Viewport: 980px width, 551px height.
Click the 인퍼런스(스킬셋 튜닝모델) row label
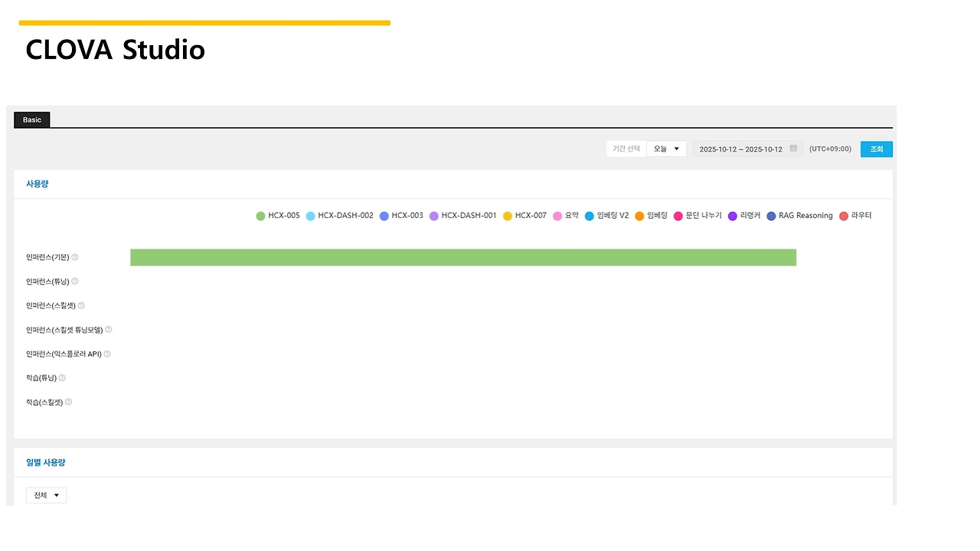pos(64,330)
